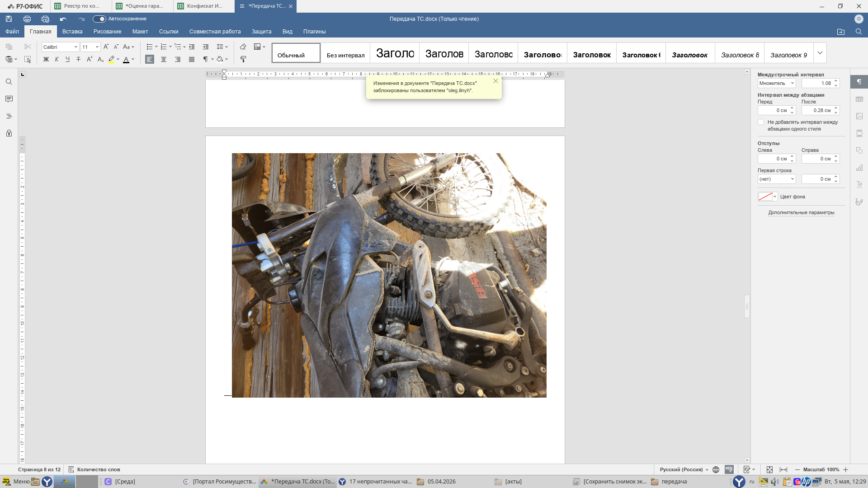Screen dimensions: 868x488
Task: Open search from the left sidebar
Action: 9,82
